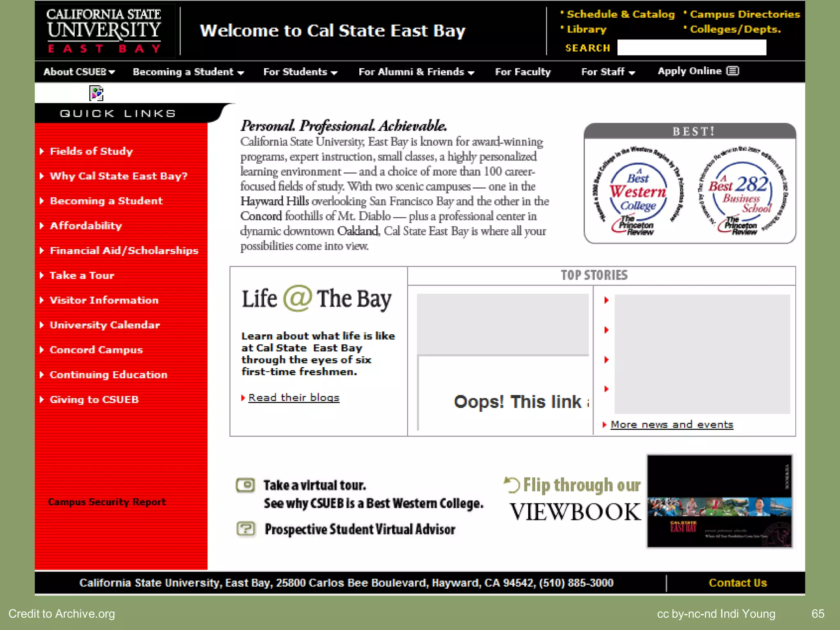Click the Apply Online list icon
This screenshot has width=840, height=630.
733,71
